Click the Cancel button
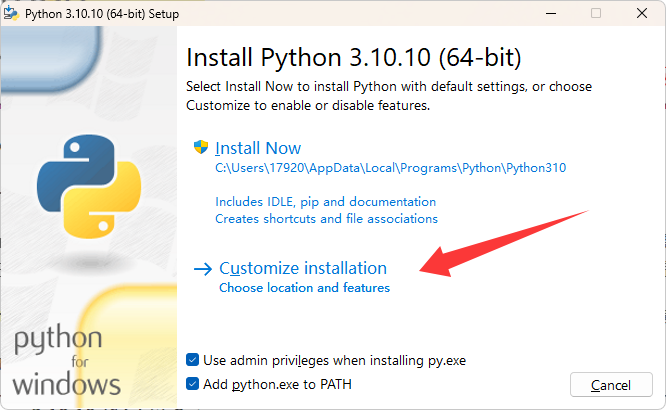The height and width of the screenshot is (410, 666). pos(611,385)
